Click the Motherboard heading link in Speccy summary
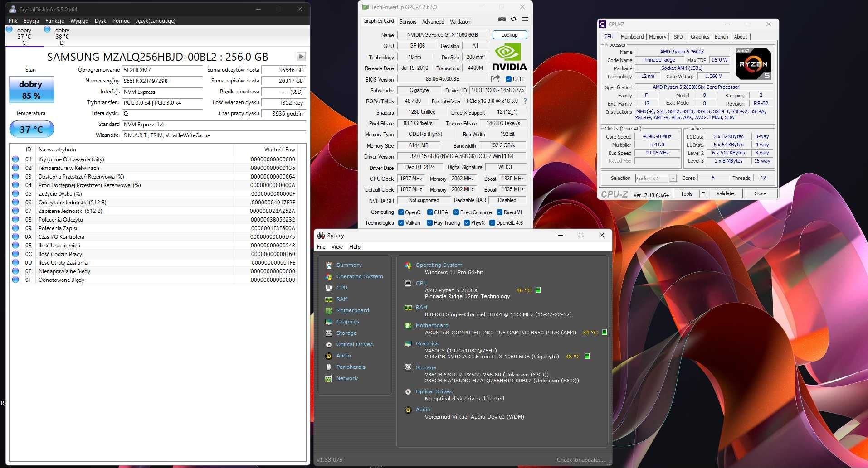Image resolution: width=868 pixels, height=468 pixels. 432,325
